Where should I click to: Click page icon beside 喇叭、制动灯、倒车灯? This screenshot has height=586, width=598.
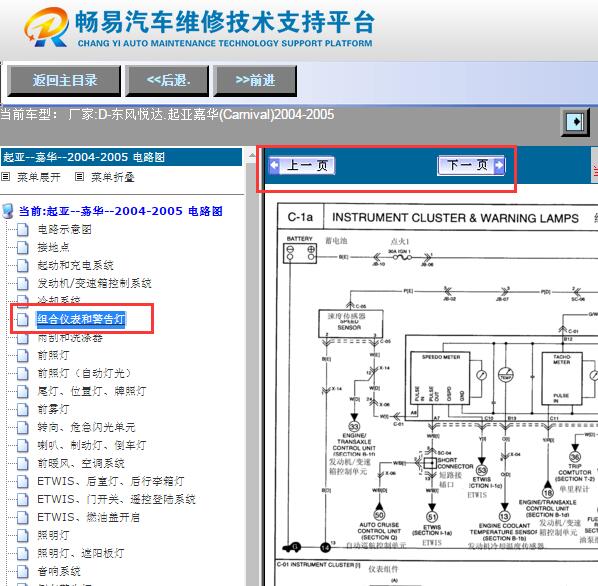[x=23, y=445]
